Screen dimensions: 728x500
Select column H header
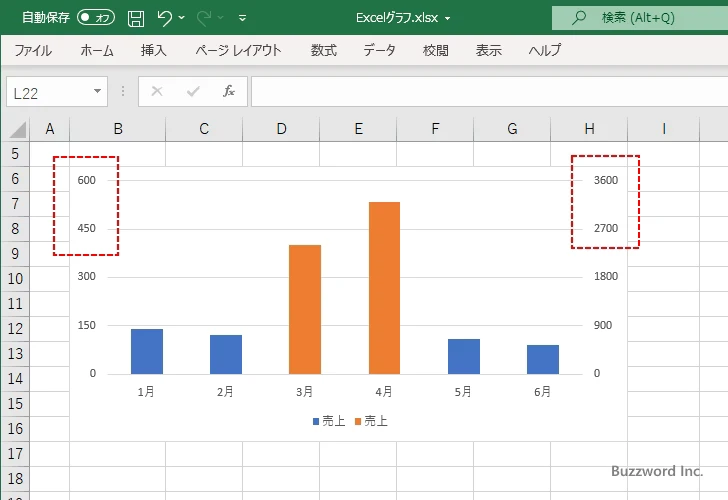tap(589, 129)
